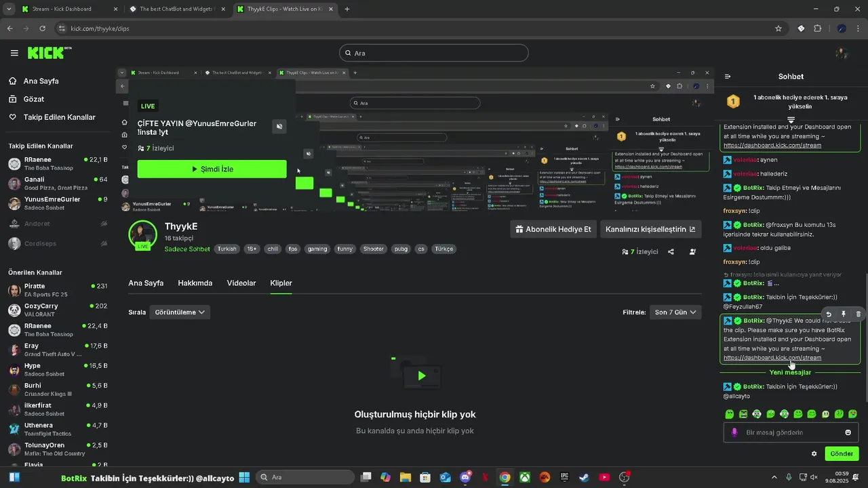The image size is (868, 488).
Task: Select the Klipler tab
Action: pyautogui.click(x=281, y=283)
